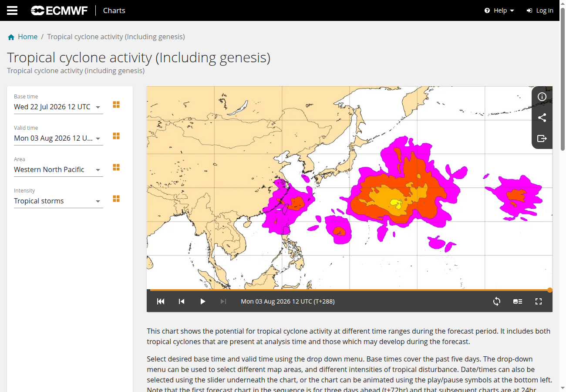Toggle fullscreen chart view
566x392 pixels.
(x=539, y=301)
